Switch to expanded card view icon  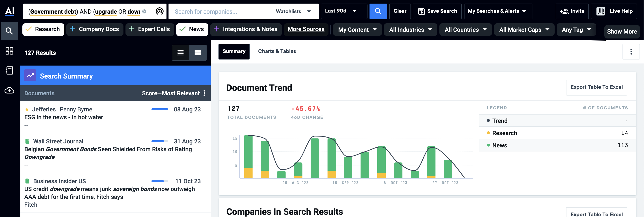(x=198, y=53)
